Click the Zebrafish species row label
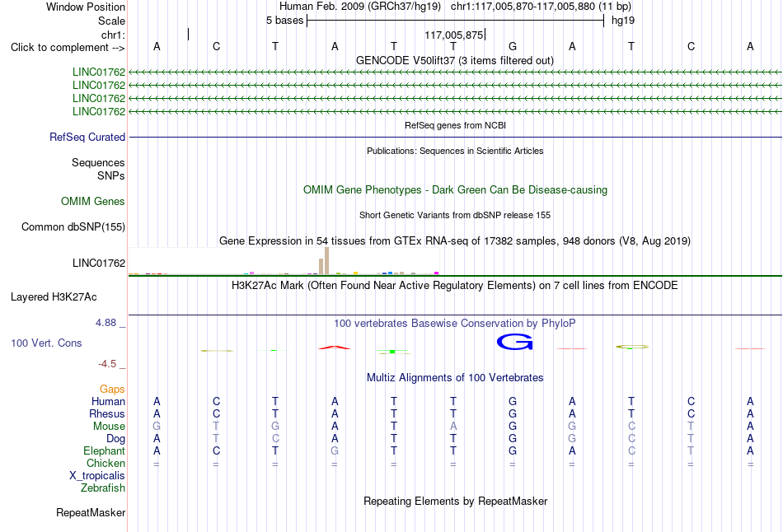 coord(103,488)
